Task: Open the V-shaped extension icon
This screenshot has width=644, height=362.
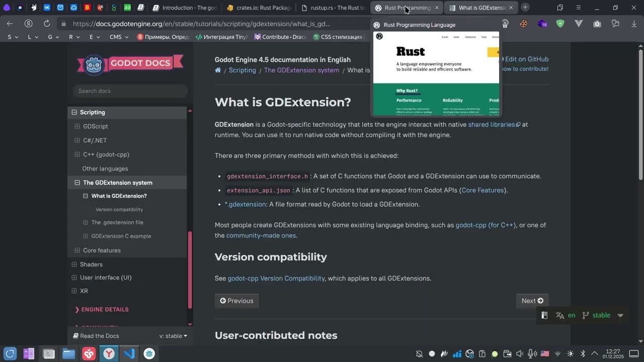Action: (x=579, y=24)
